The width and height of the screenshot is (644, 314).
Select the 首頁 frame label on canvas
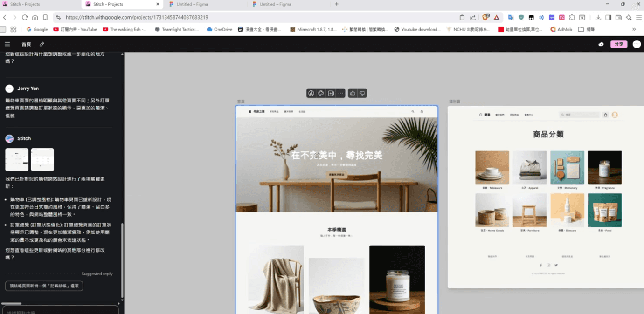(241, 102)
